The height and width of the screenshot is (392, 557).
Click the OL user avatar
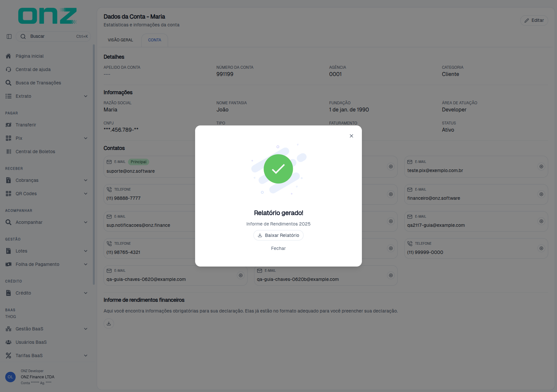[x=10, y=377]
